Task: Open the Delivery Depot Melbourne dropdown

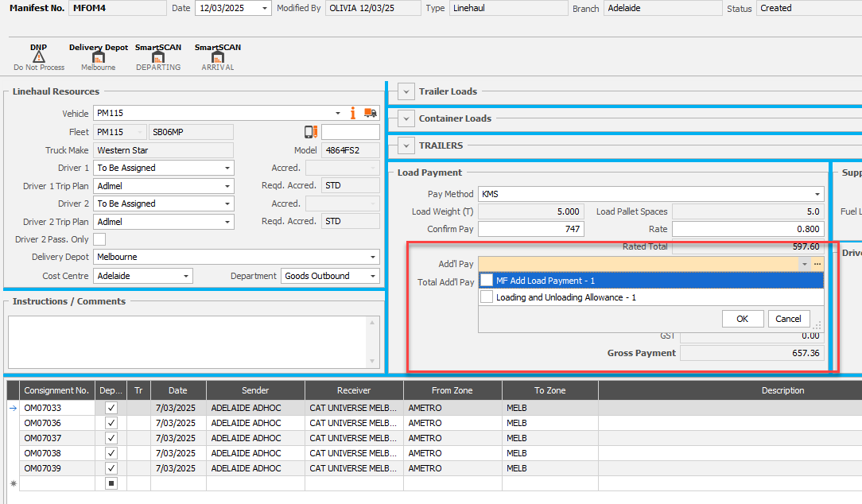Action: 373,258
